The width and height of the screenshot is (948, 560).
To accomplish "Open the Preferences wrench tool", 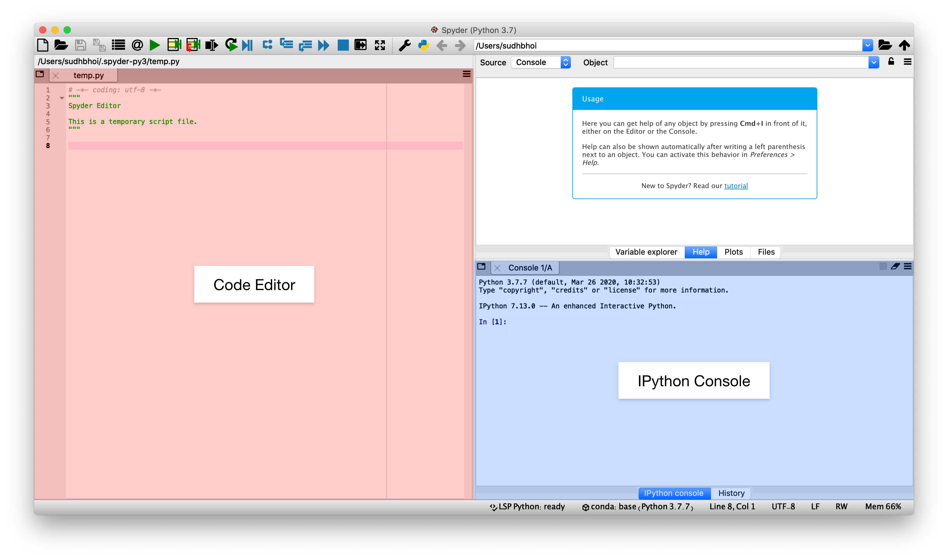I will pyautogui.click(x=405, y=45).
